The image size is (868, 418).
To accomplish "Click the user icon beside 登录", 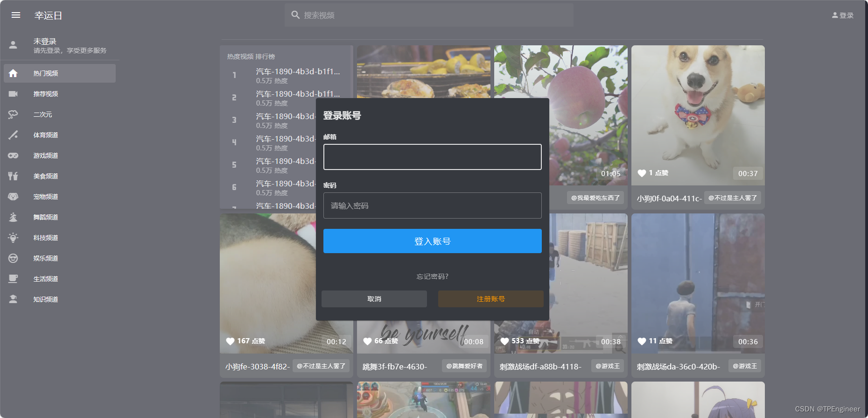I will [835, 15].
